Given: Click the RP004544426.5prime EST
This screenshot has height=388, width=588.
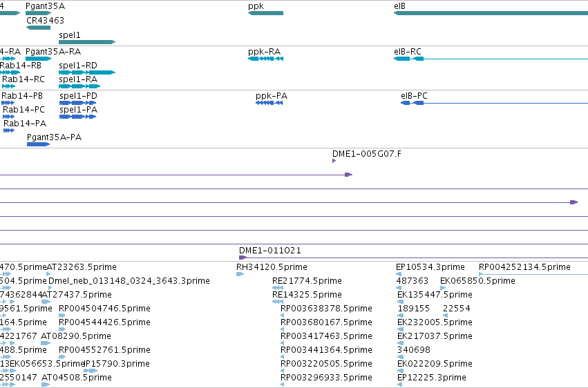Looking at the screenshot, I should point(62,329).
